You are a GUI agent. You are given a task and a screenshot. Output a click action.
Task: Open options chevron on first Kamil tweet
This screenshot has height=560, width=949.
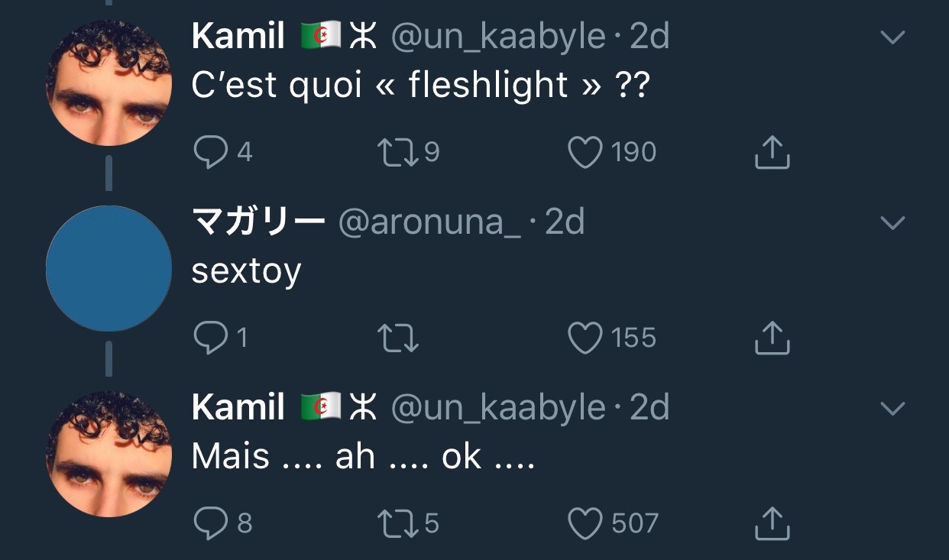coord(892,37)
